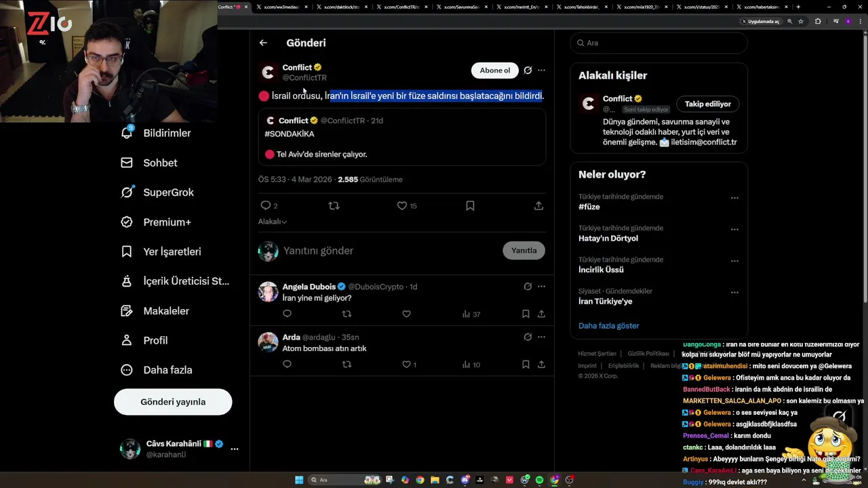Reply to Conflict's post via comment icon

[x=265, y=205]
